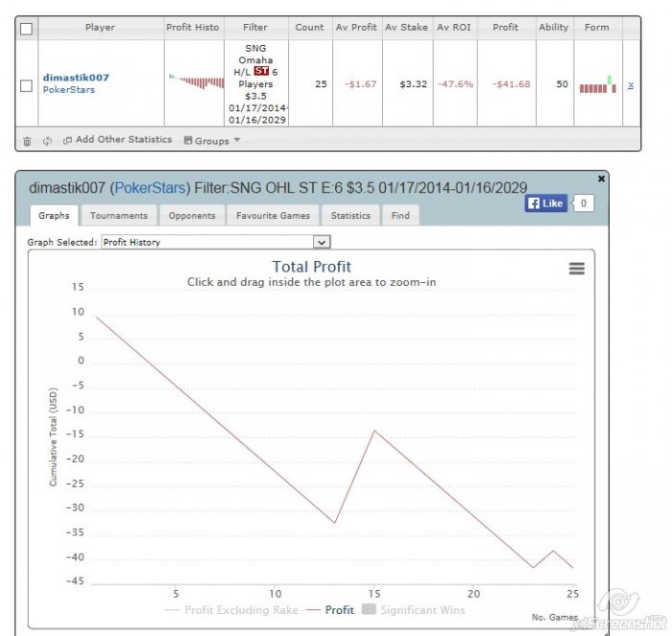Click the profit history sparkline thumbnail

pyautogui.click(x=196, y=81)
